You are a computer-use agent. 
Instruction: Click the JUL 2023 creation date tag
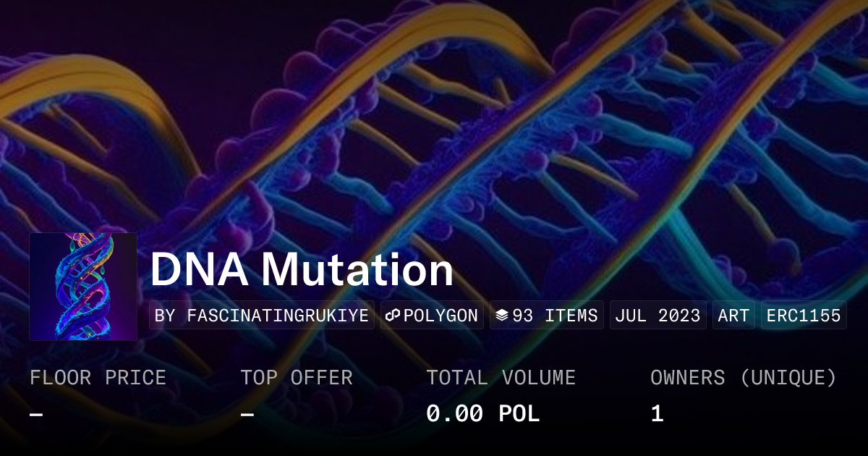pos(658,316)
